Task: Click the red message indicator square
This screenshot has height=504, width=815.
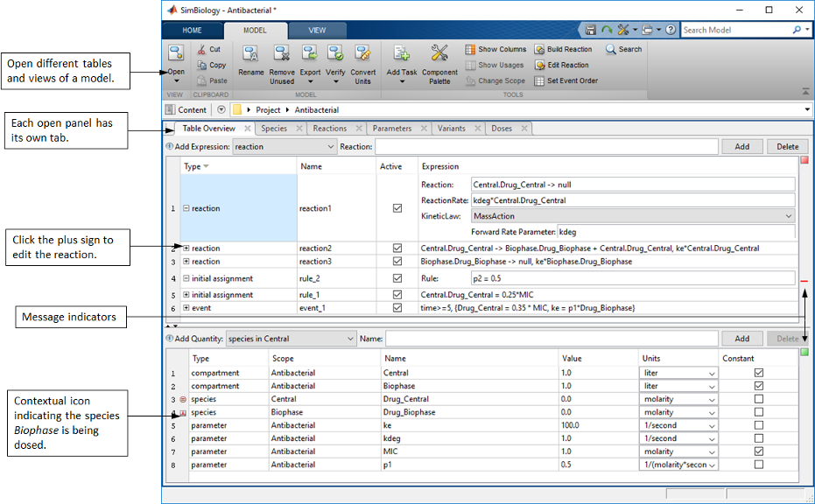Action: [x=804, y=161]
